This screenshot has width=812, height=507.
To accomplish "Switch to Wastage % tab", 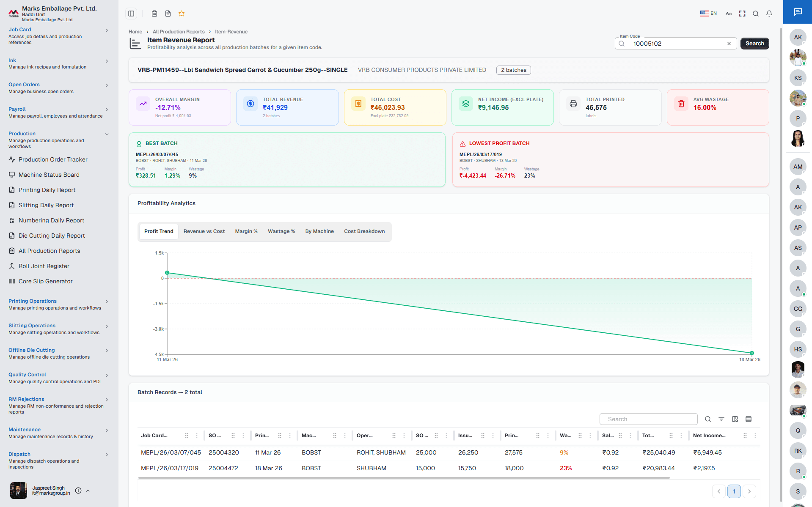I will pos(281,231).
